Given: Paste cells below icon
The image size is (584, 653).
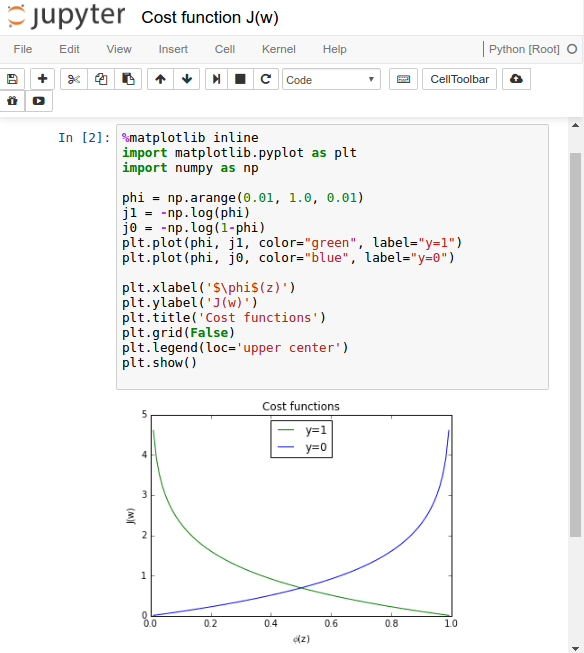Looking at the screenshot, I should click(128, 79).
